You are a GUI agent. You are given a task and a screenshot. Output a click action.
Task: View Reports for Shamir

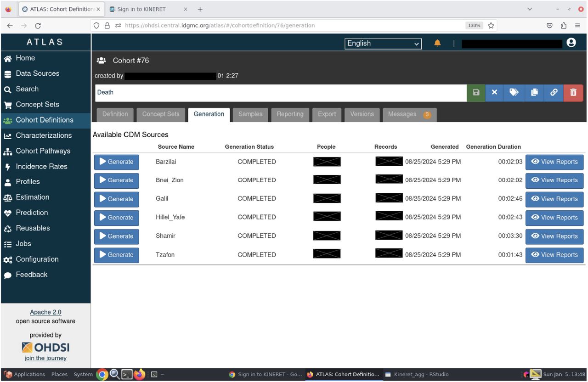pos(554,236)
